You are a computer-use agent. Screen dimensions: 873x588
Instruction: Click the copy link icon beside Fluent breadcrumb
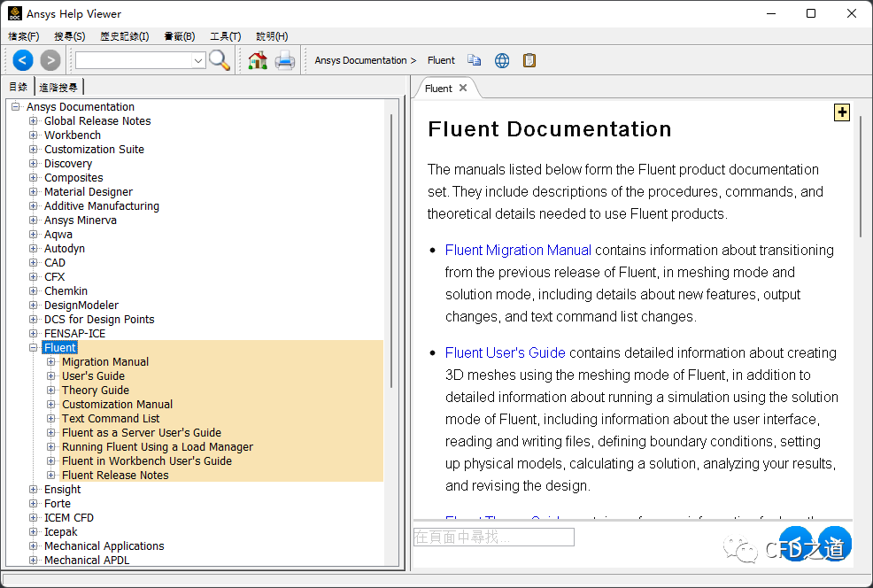click(475, 60)
